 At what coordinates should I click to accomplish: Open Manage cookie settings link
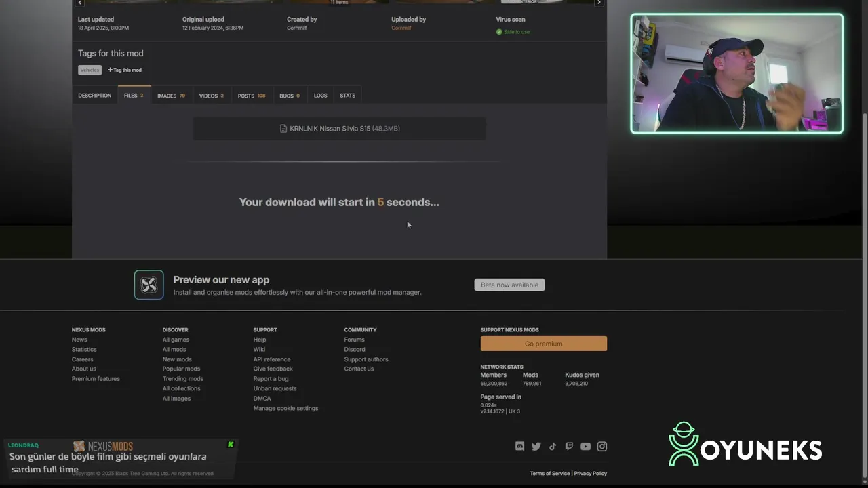[x=285, y=408]
